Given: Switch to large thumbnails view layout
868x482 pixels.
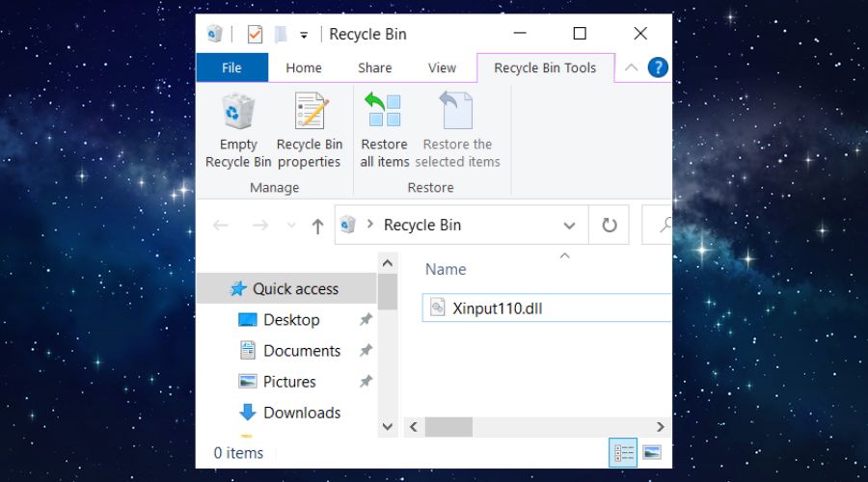Looking at the screenshot, I should [x=652, y=453].
